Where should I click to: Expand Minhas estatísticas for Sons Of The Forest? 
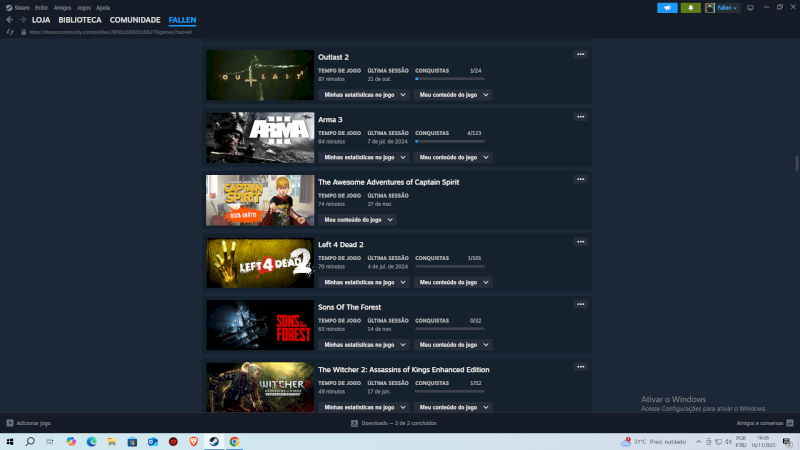click(364, 345)
